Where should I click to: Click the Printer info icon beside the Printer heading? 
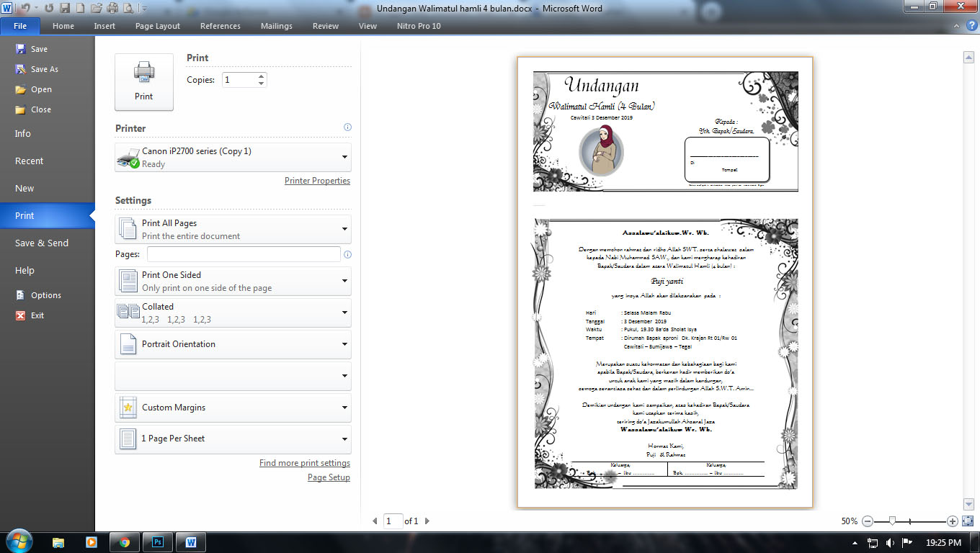point(347,127)
